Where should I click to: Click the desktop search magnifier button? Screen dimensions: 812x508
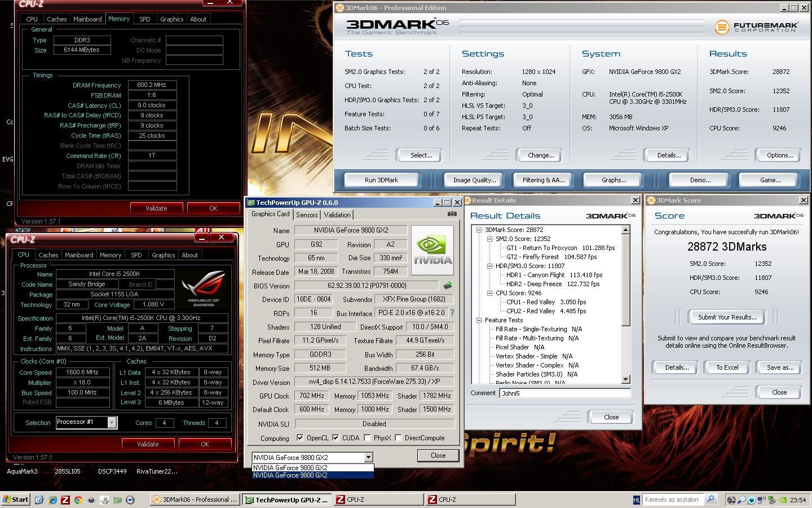(710, 500)
